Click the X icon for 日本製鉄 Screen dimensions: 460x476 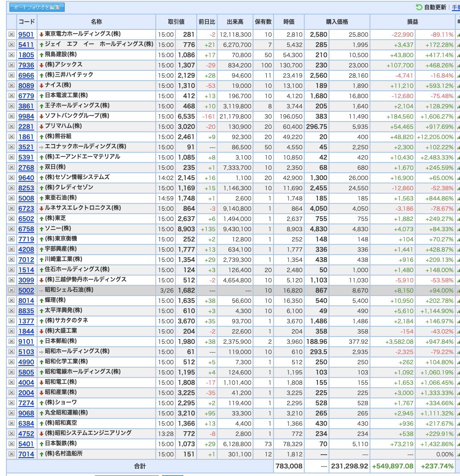(x=11, y=444)
